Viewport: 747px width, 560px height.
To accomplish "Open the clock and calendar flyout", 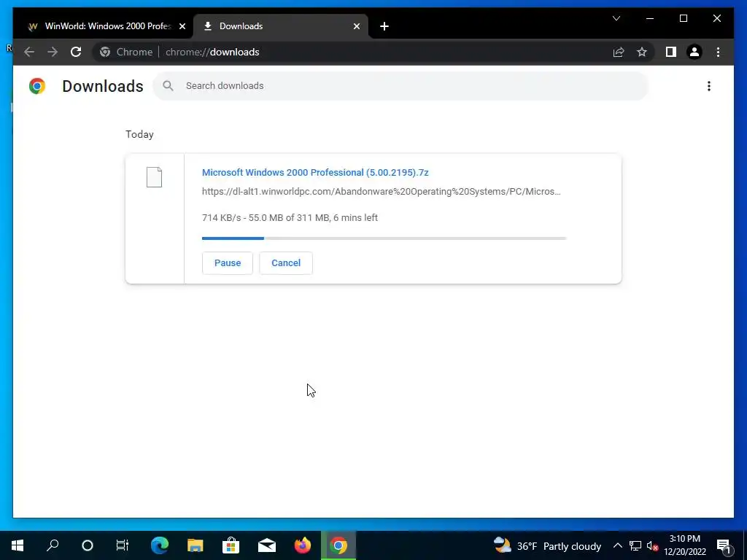I will (684, 545).
